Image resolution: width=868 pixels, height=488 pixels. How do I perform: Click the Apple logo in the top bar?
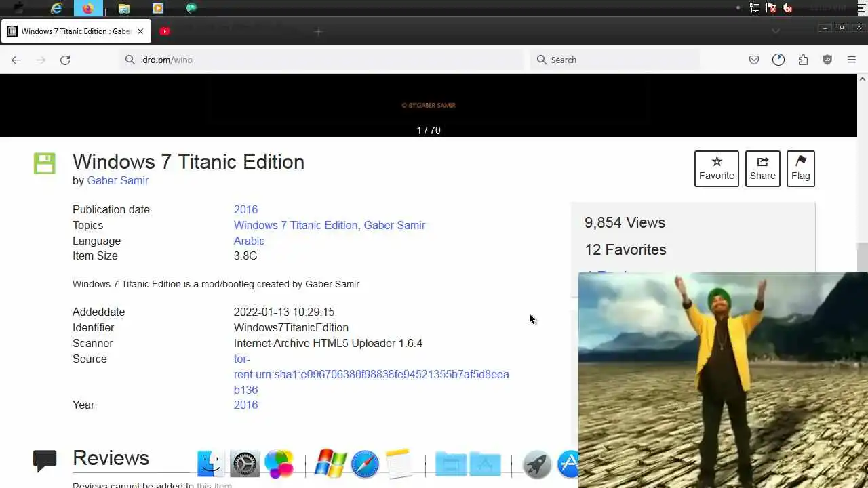(x=18, y=8)
